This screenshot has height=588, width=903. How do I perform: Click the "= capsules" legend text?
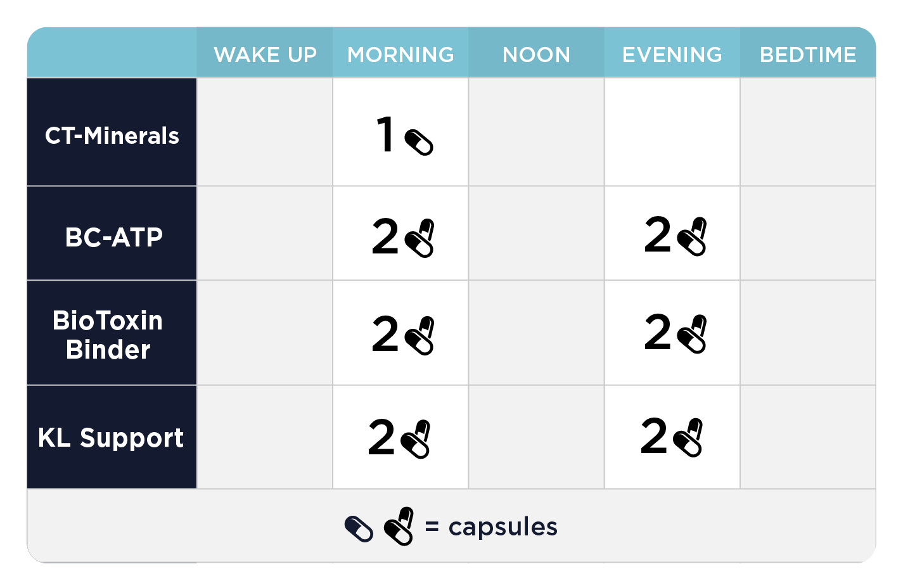[x=492, y=527]
